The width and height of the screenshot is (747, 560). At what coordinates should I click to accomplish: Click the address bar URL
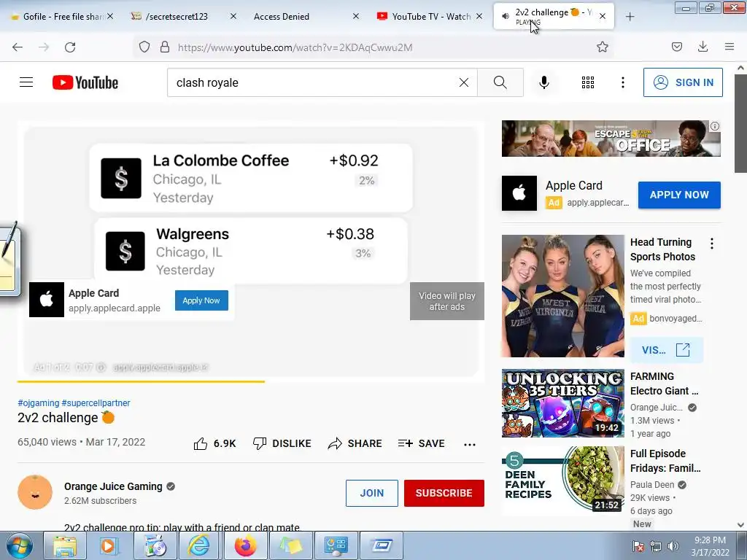pos(295,47)
